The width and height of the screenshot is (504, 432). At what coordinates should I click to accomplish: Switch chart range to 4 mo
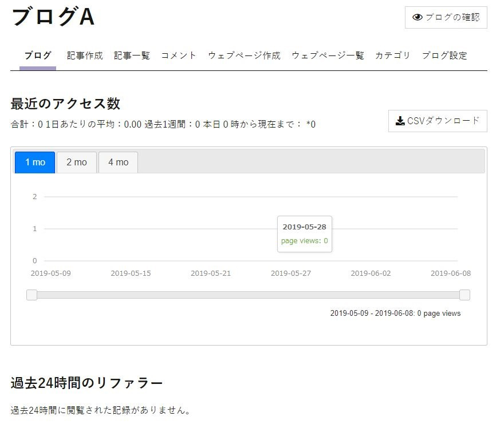point(119,162)
